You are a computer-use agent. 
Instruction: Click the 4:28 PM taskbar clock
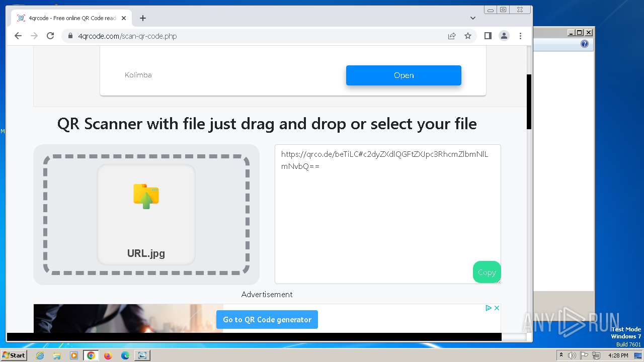(618, 355)
